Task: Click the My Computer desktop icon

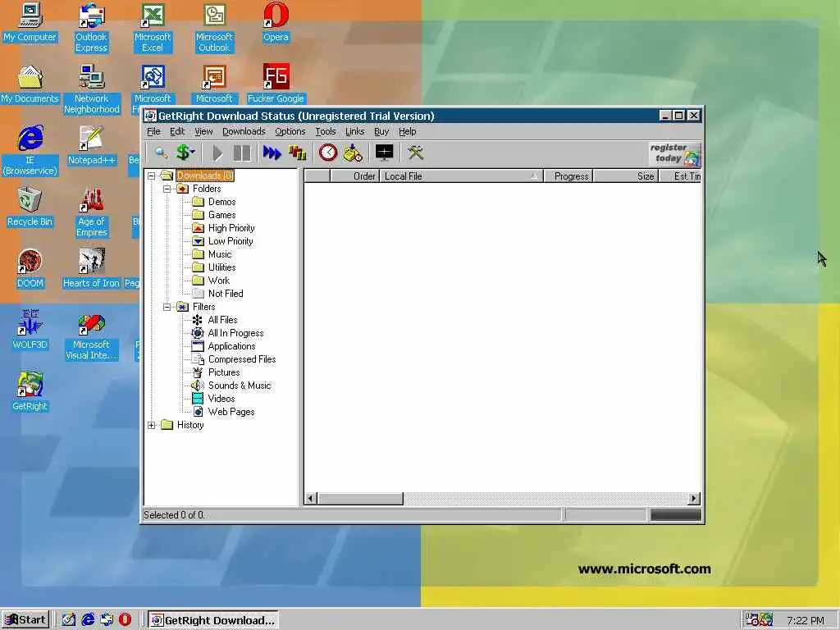Action: [30, 22]
